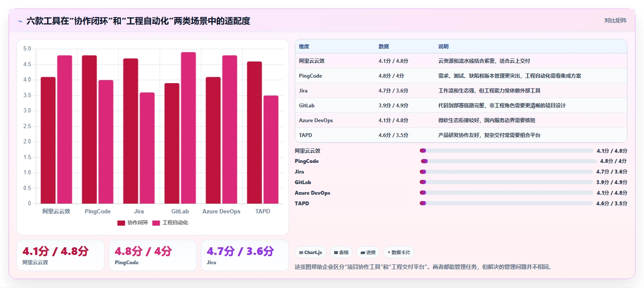Open the 4.7分 / 3.6分 Jira card
Screen dimensions: 644x288
[245, 255]
